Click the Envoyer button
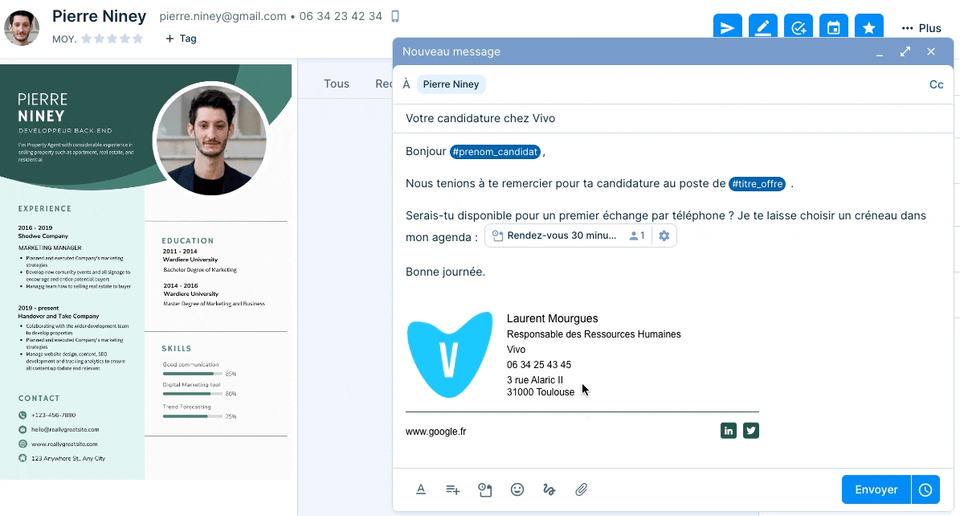This screenshot has height=516, width=960. pos(876,490)
